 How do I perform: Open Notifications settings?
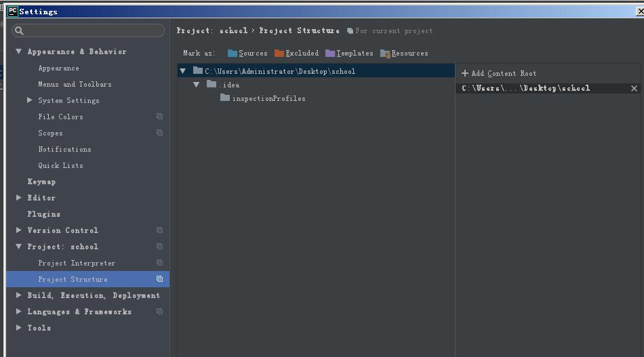[x=65, y=149]
